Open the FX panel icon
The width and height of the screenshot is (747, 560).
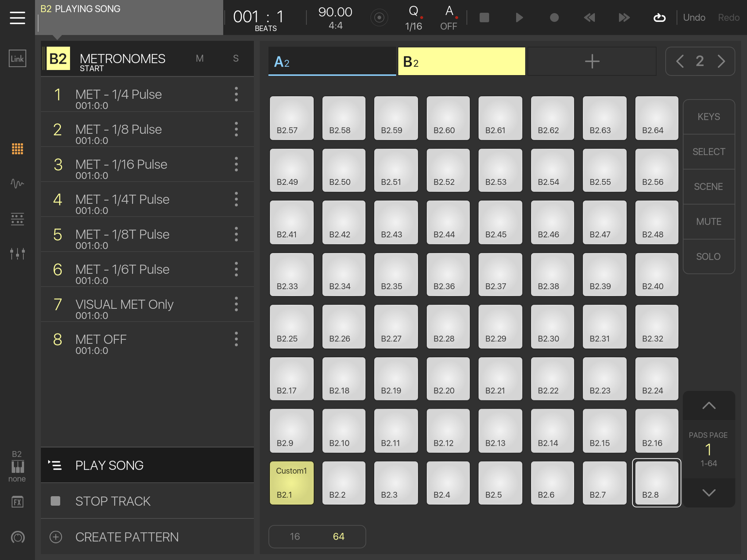coord(17,502)
